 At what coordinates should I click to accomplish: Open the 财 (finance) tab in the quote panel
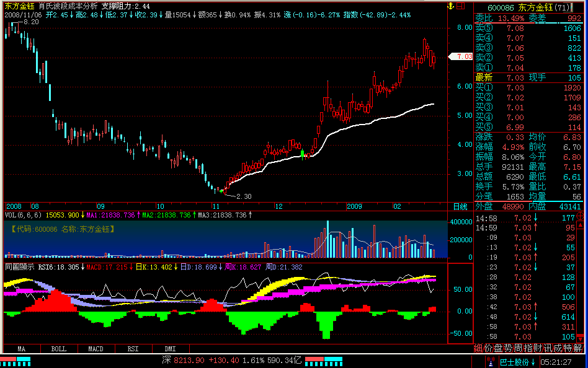tap(538, 348)
